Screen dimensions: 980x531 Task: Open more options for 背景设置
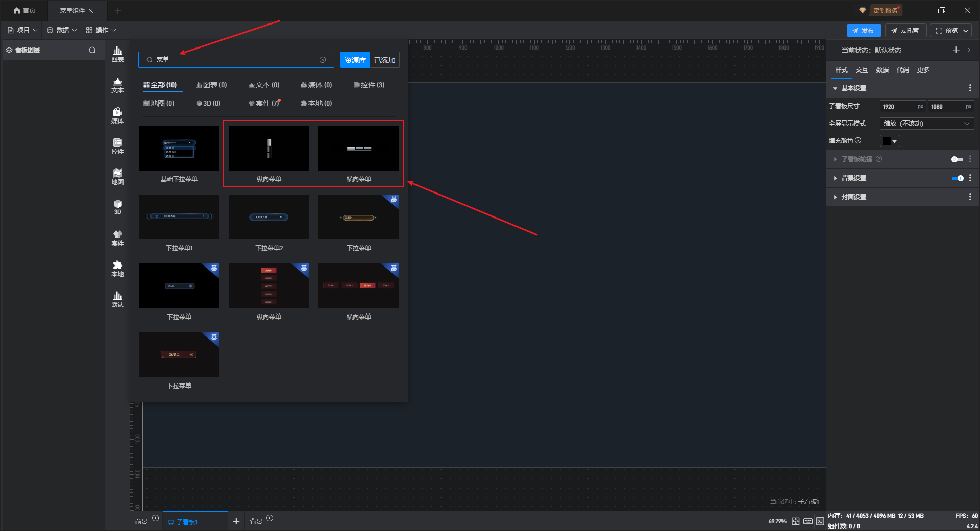click(x=970, y=178)
